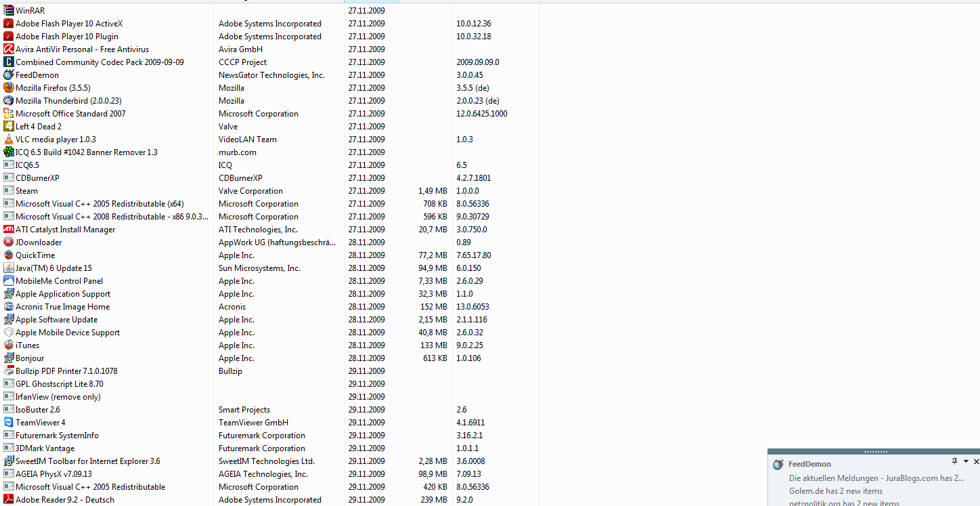Open the FeedDemon notification options dropdown arrow

pyautogui.click(x=966, y=461)
